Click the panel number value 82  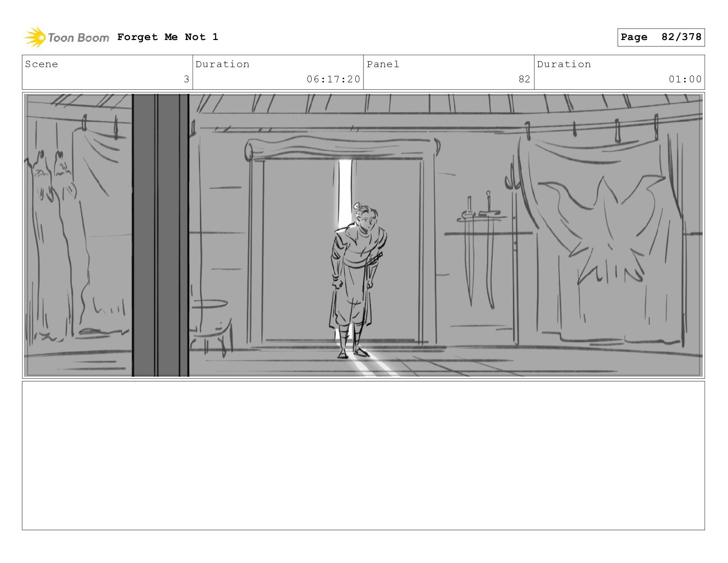[524, 79]
